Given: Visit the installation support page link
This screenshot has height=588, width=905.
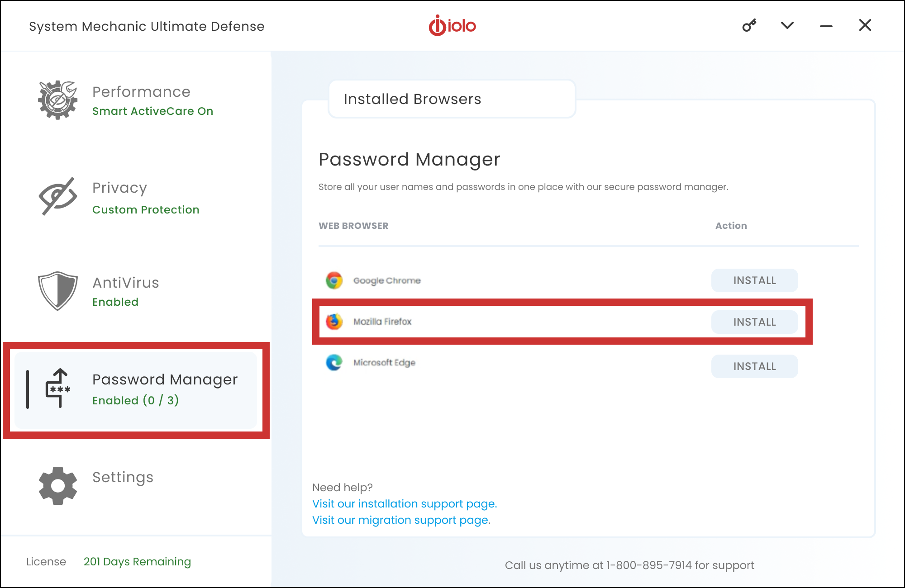Looking at the screenshot, I should (405, 504).
